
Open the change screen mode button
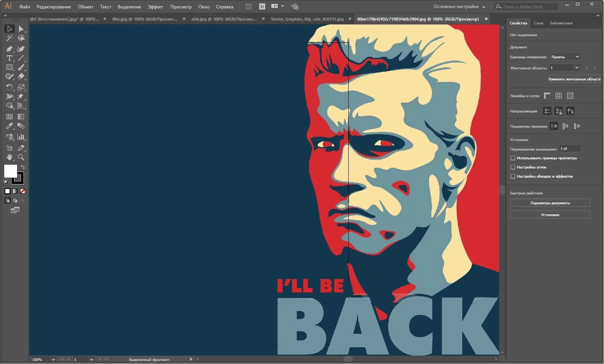point(15,210)
